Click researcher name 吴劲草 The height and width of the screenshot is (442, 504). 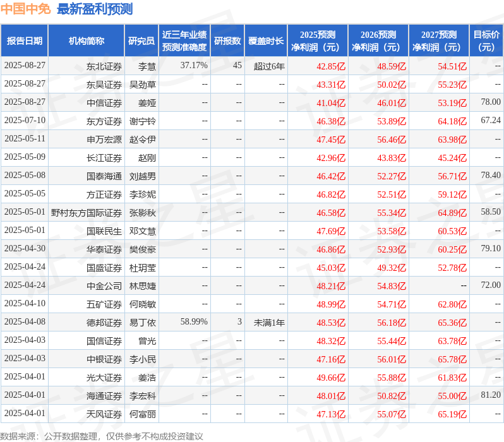(143, 85)
